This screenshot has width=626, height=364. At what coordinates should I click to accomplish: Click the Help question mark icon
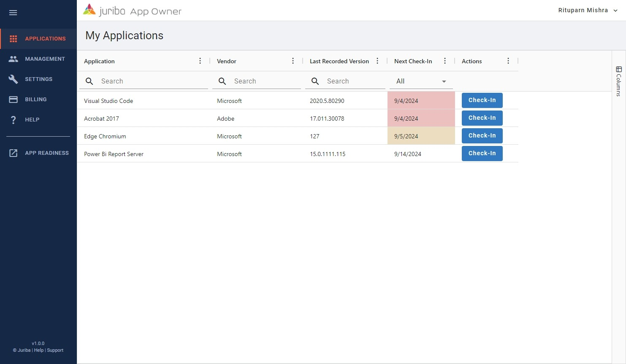14,120
